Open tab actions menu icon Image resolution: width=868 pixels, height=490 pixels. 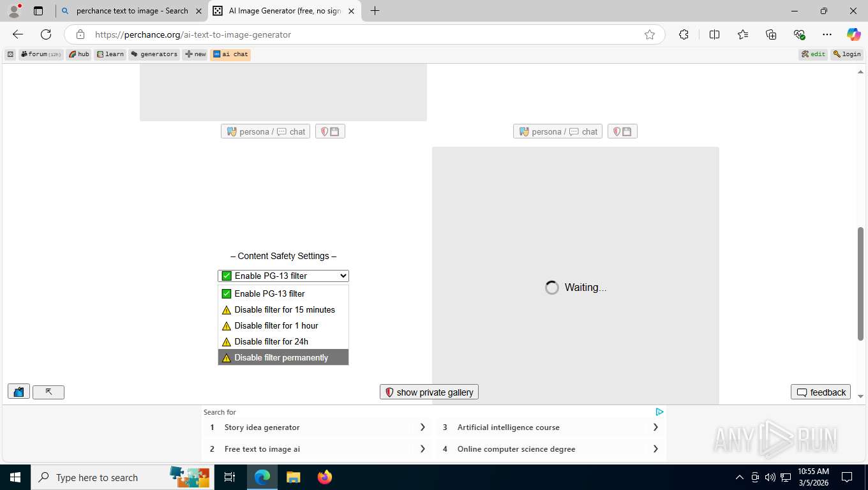coord(38,11)
